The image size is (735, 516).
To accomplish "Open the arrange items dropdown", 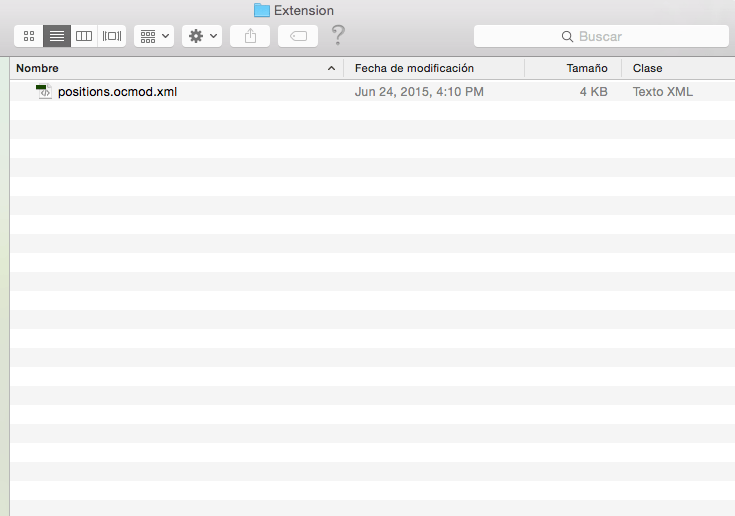I will [x=154, y=36].
